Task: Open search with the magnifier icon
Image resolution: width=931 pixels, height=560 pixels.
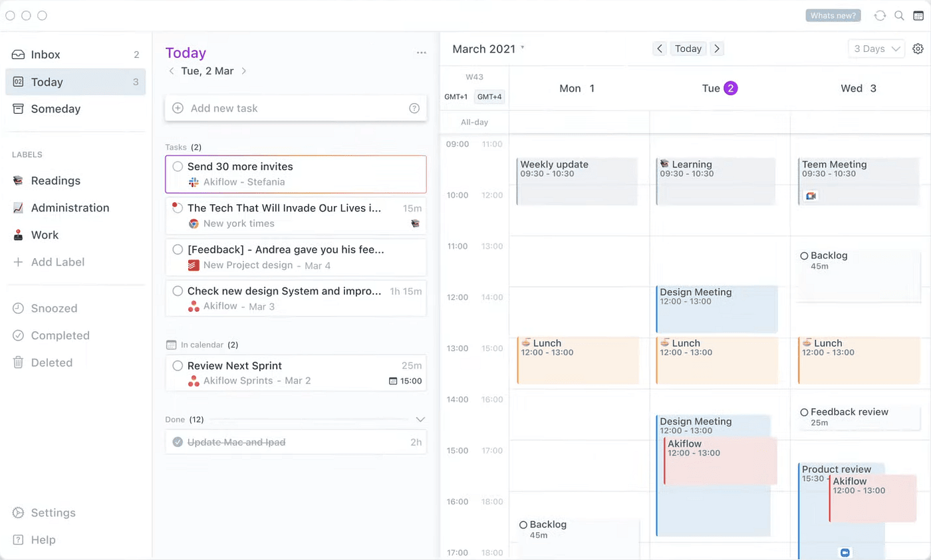Action: click(x=899, y=15)
